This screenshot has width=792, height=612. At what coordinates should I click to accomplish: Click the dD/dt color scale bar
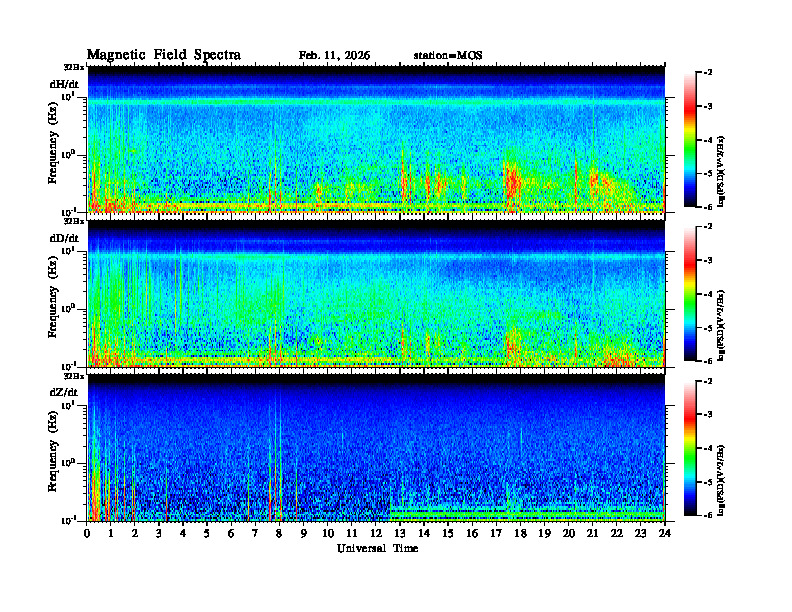point(689,294)
